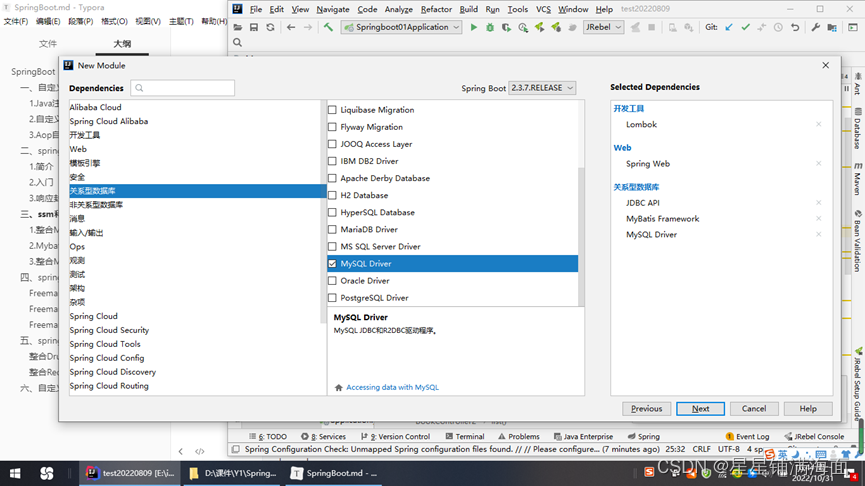Open the Refactor menu

click(x=436, y=9)
